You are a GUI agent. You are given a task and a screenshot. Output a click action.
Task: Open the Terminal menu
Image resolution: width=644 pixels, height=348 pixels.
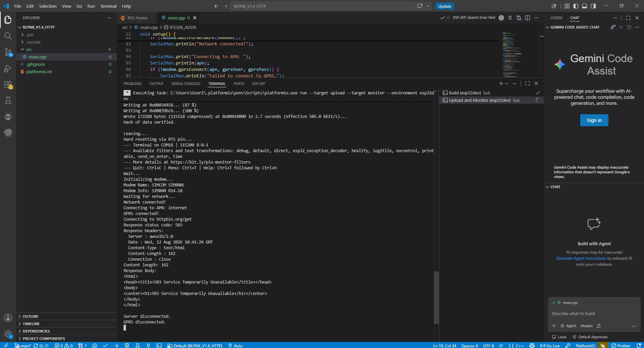(x=108, y=6)
